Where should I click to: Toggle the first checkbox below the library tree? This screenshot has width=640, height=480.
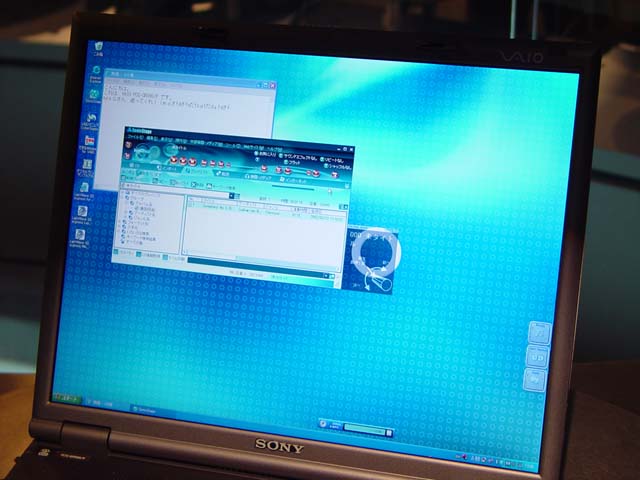pos(116,252)
